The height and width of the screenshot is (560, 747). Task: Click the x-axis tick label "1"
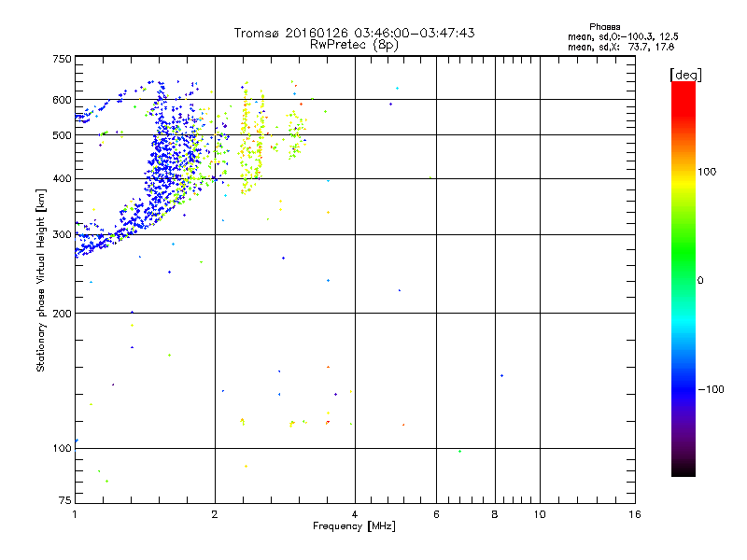75,514
